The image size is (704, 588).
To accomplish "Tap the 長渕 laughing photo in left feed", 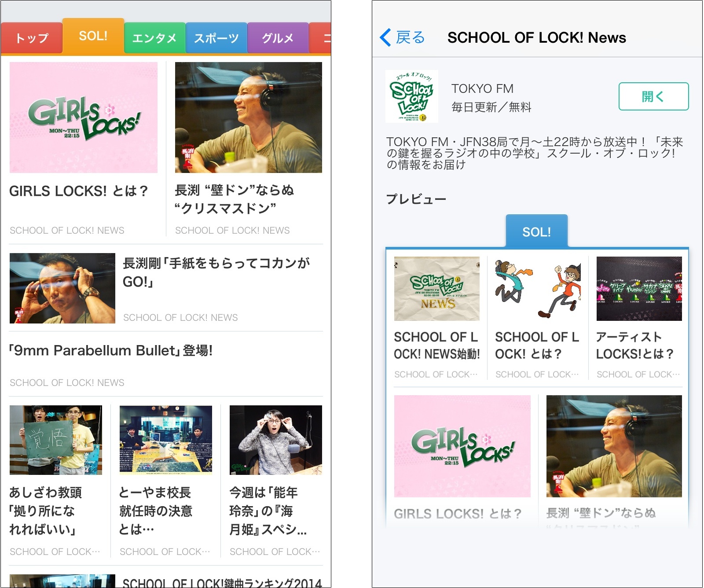I will coord(249,118).
